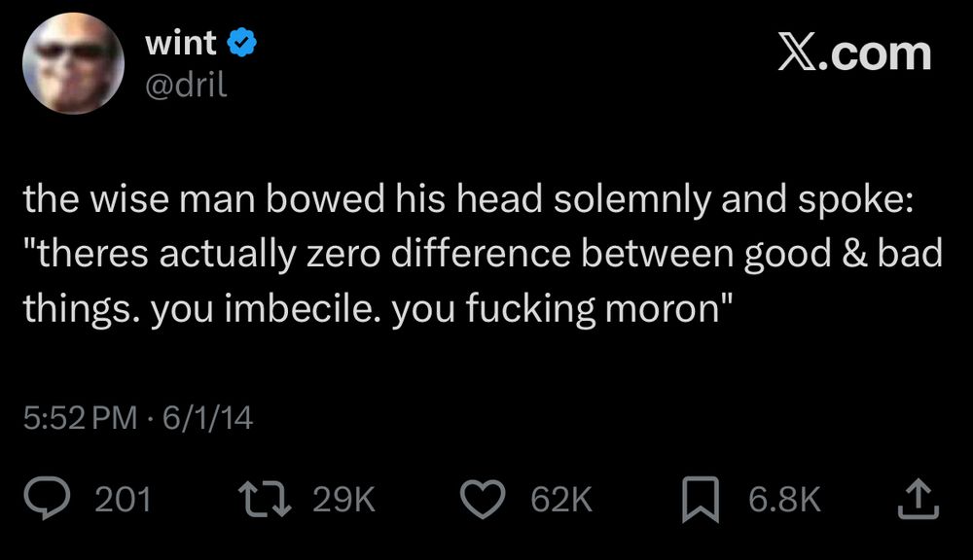Click the X logo in the watermark

(799, 54)
